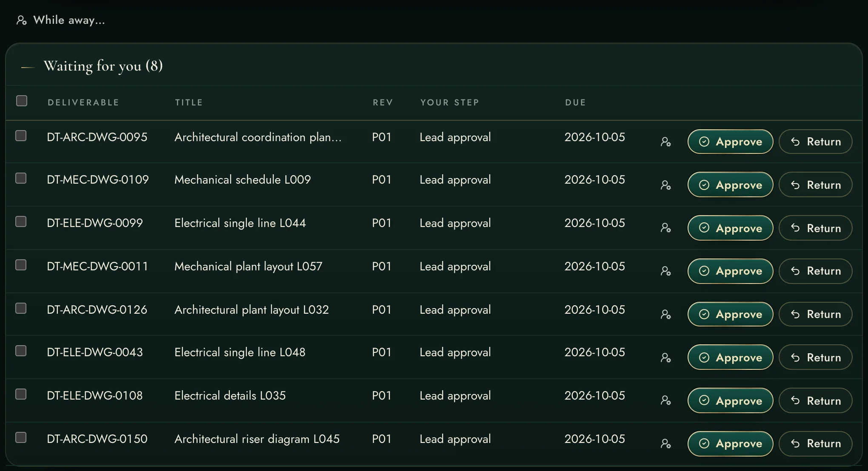Approve Electrical single line L044
Viewport: 868px width, 471px height.
click(x=730, y=228)
